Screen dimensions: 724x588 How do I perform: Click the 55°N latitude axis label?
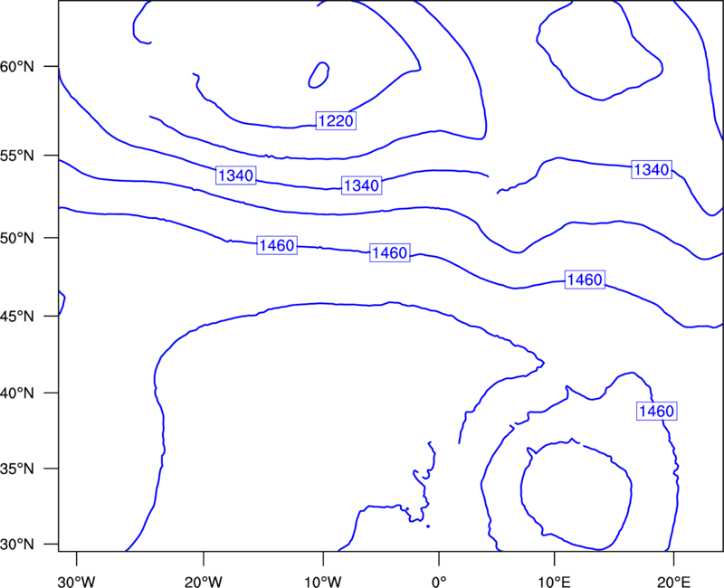17,156
